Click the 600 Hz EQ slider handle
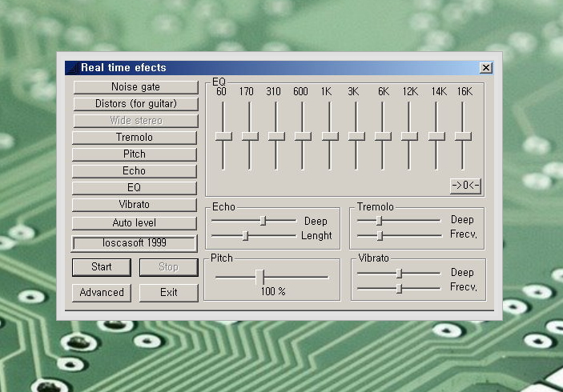This screenshot has width=563, height=392. [303, 136]
